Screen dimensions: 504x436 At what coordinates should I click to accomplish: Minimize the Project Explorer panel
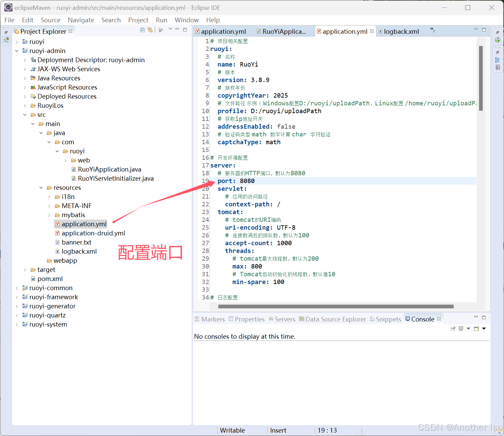177,29
